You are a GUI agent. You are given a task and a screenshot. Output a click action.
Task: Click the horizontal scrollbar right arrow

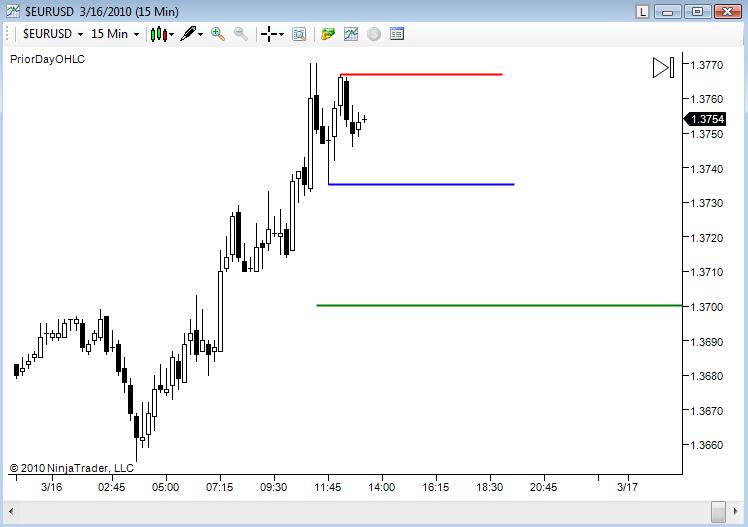pyautogui.click(x=735, y=512)
